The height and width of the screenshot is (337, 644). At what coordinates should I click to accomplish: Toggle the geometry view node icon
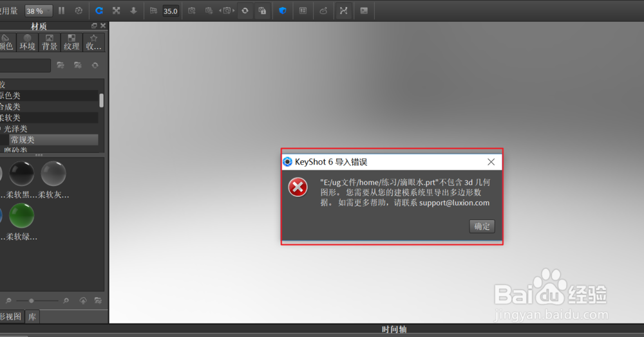click(344, 11)
